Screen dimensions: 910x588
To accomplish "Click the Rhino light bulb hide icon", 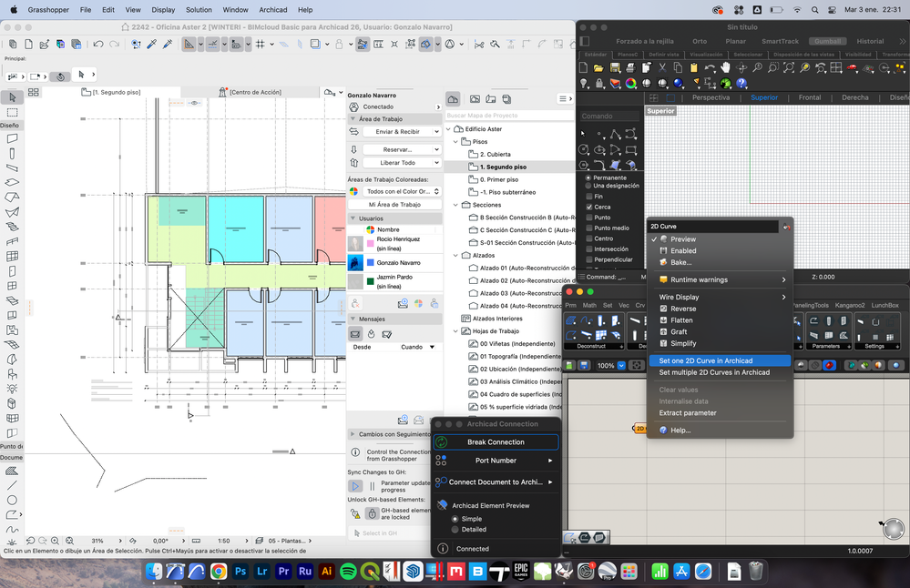I will [584, 84].
